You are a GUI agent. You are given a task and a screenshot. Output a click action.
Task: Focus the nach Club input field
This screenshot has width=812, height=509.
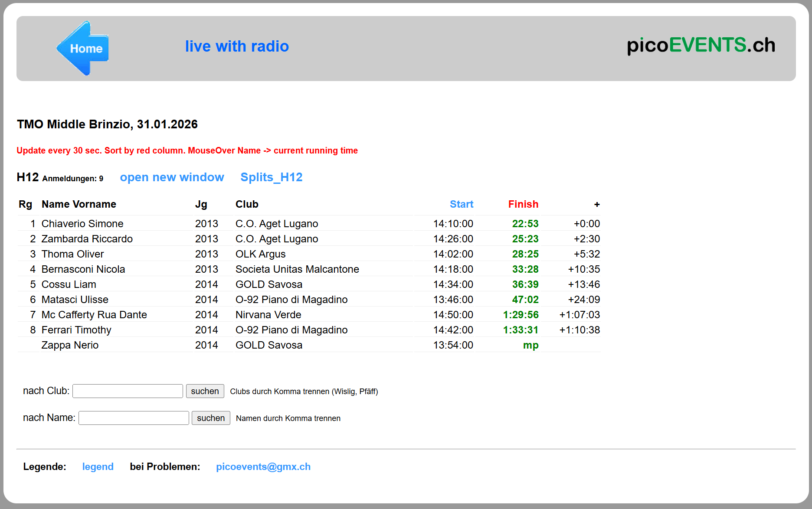pyautogui.click(x=128, y=391)
